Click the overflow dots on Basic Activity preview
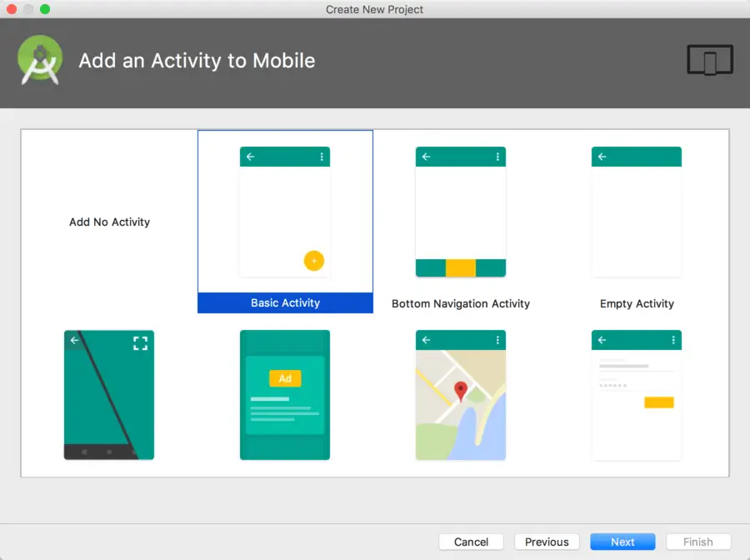 tap(321, 156)
